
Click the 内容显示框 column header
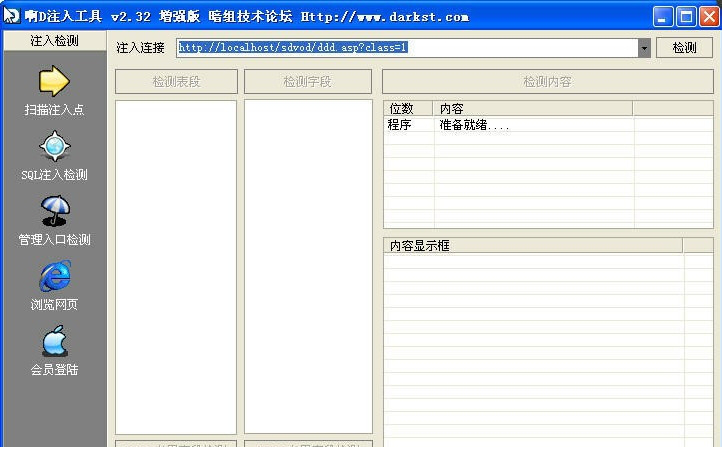(x=533, y=246)
